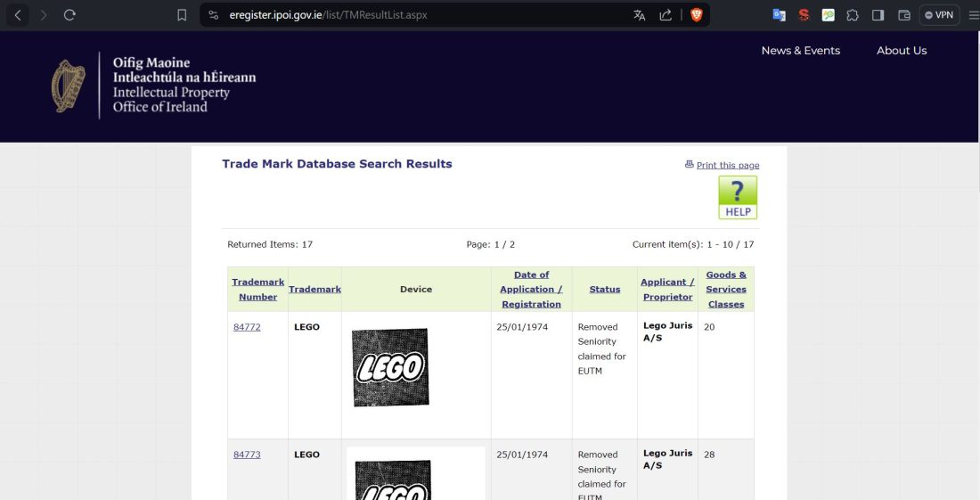Open the extensions puzzle icon
The image size is (980, 500).
click(853, 15)
